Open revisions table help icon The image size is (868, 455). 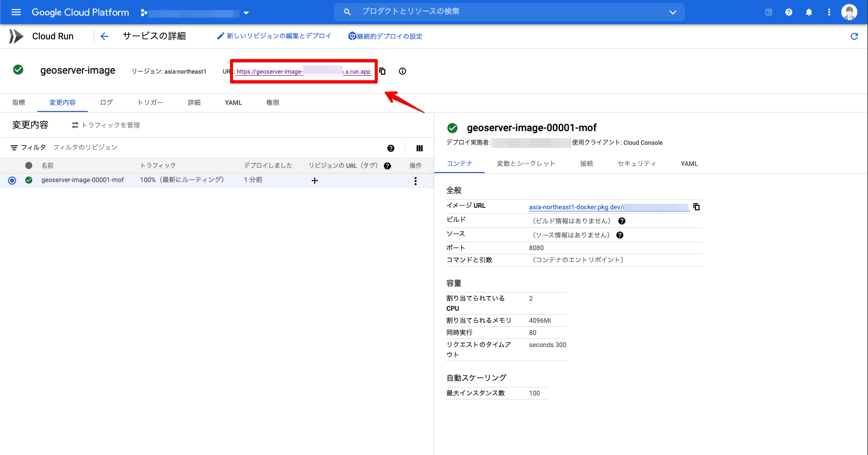tap(391, 148)
